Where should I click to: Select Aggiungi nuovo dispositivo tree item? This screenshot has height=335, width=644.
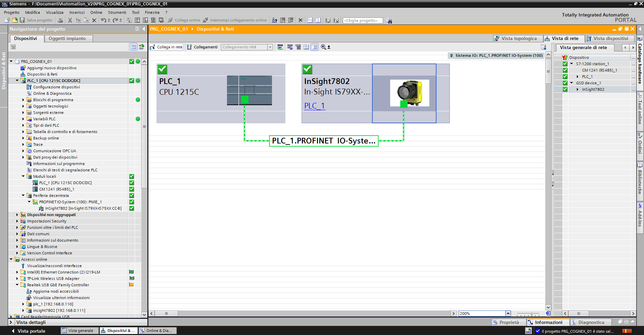pos(52,68)
